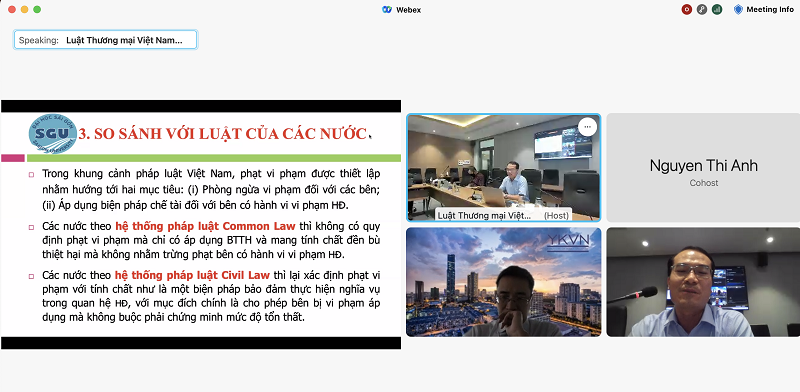The height and width of the screenshot is (392, 800).
Task: Click the SGU logo on shared slide
Action: click(x=53, y=134)
